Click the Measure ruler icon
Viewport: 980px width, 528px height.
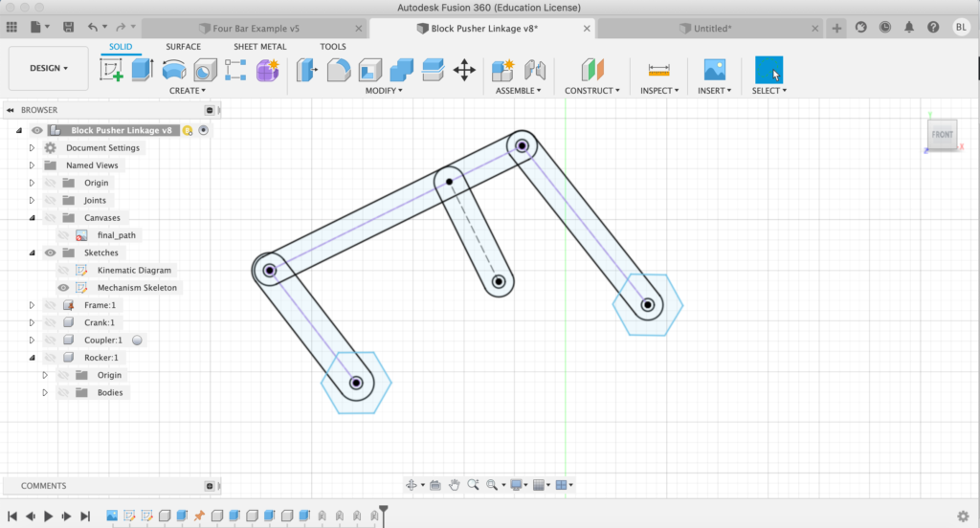(658, 70)
